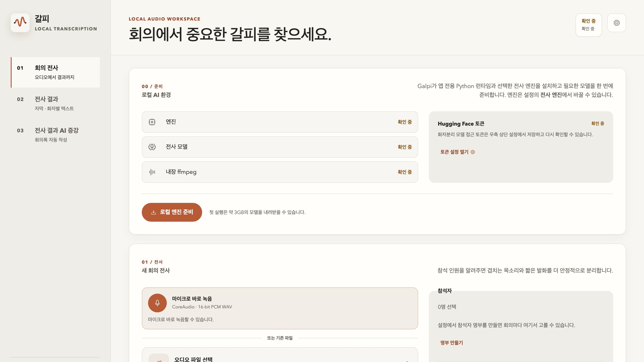Go to 전사 결과 AI 증강 section
The image size is (644, 362).
[x=55, y=135]
